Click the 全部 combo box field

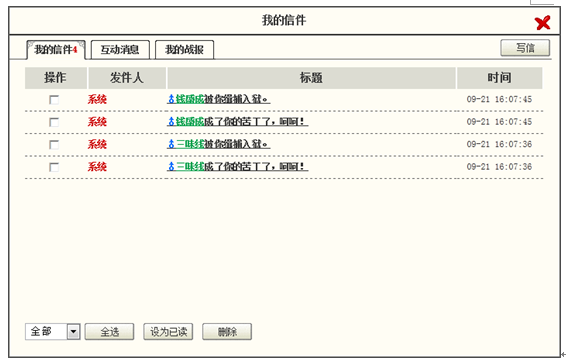pyautogui.click(x=53, y=331)
